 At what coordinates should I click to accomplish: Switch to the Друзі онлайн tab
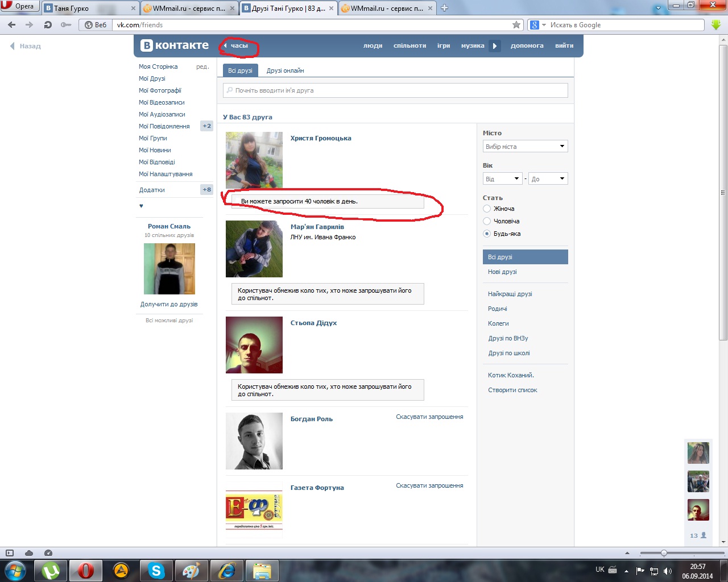click(285, 70)
